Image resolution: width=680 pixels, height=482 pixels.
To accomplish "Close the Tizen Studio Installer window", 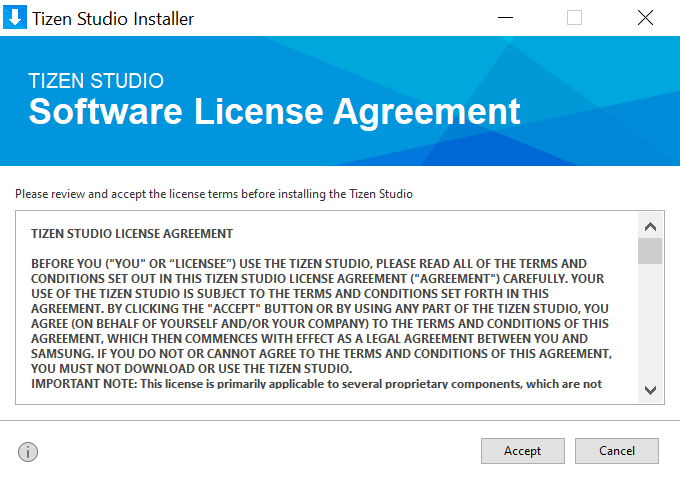I will tap(645, 18).
